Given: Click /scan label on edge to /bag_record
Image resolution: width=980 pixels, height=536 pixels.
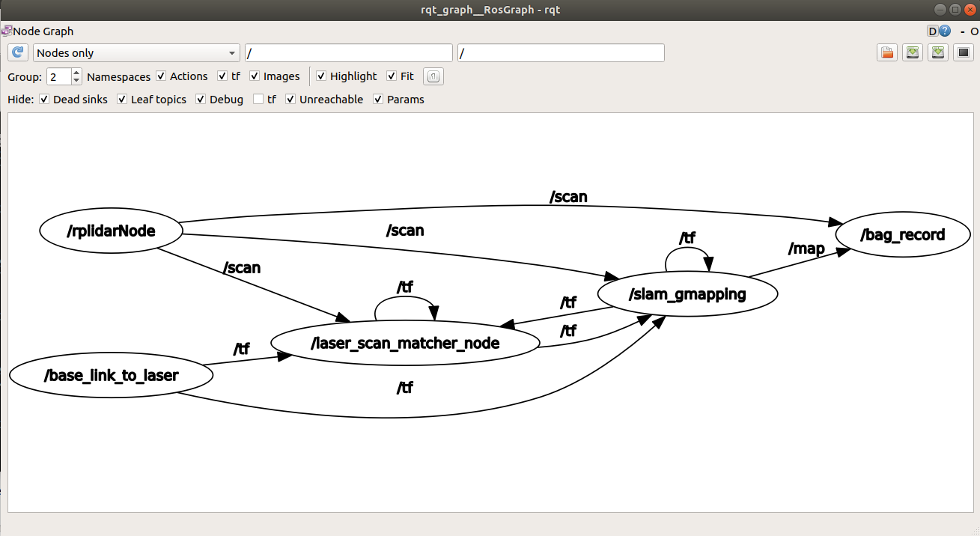Looking at the screenshot, I should 568,197.
